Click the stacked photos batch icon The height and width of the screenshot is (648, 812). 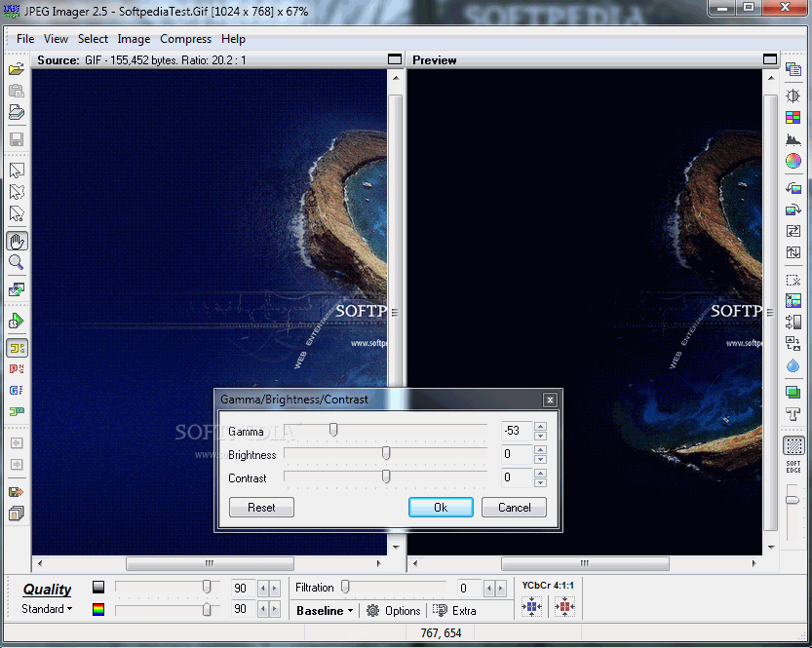[x=17, y=514]
